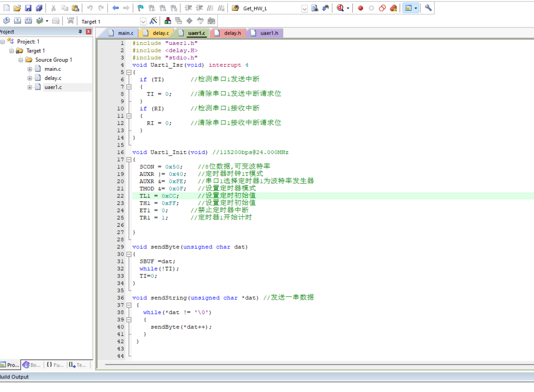This screenshot has width=534, height=392.
Task: Expand main.c tree item
Action: point(30,69)
